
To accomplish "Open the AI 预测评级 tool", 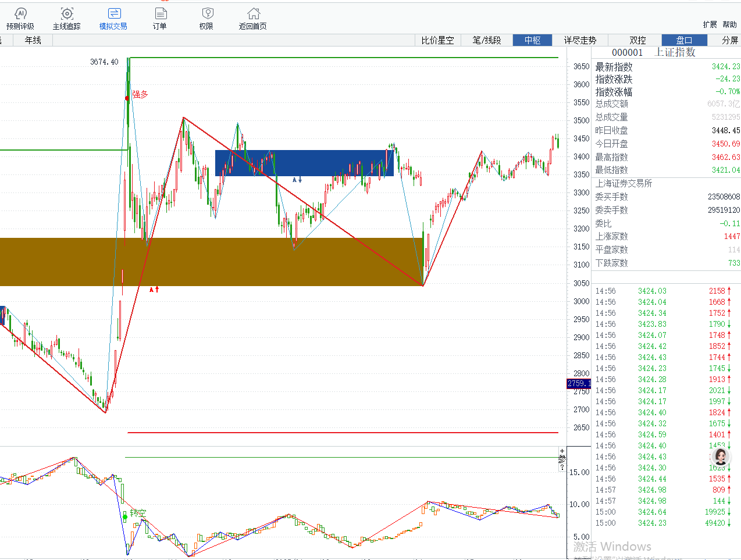I will pos(20,19).
